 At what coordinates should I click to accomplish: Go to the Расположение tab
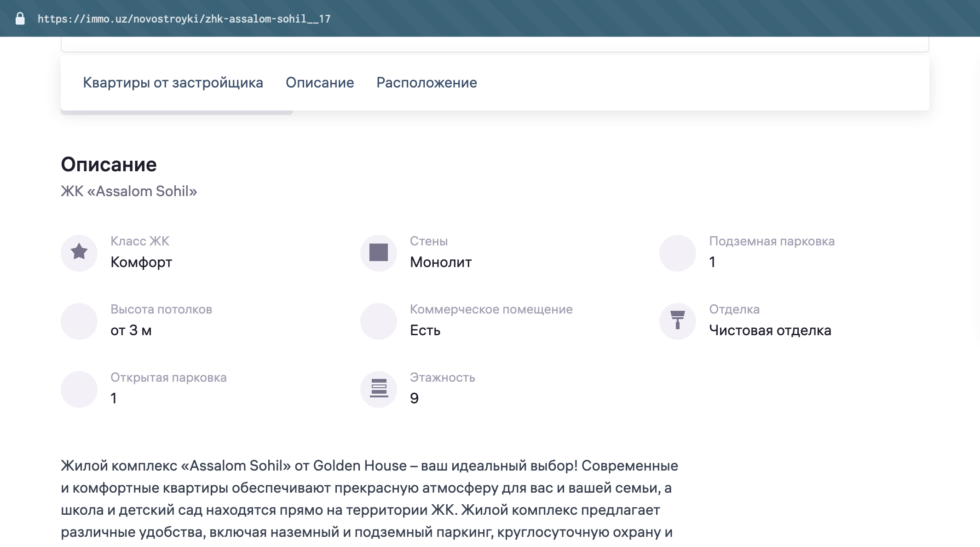tap(427, 82)
